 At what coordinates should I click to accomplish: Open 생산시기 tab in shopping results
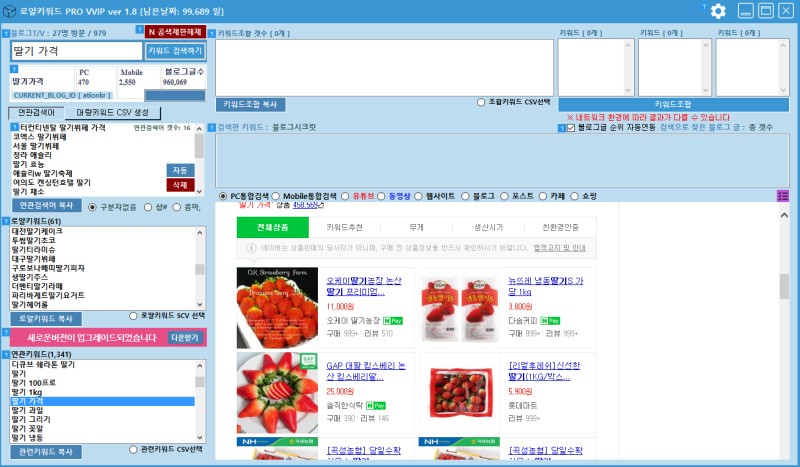point(488,227)
